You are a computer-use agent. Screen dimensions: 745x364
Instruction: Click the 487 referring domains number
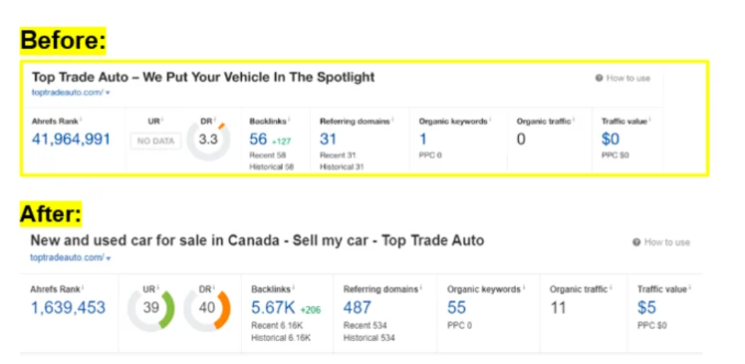pyautogui.click(x=357, y=307)
